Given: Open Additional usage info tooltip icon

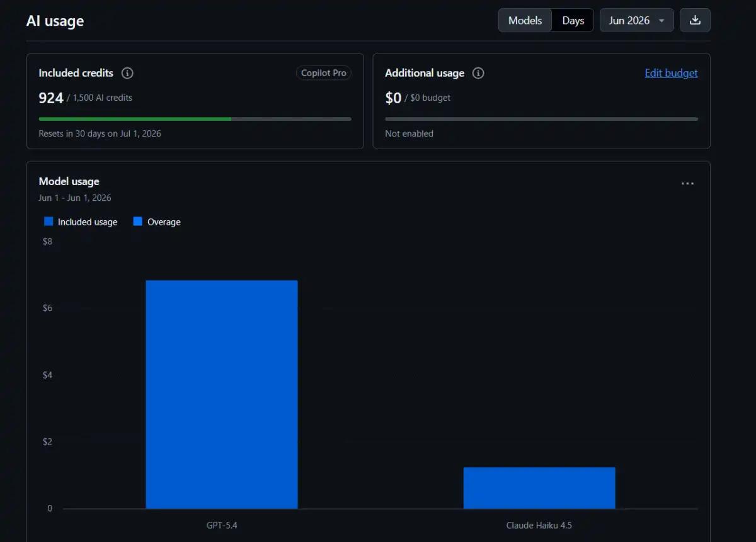Looking at the screenshot, I should point(478,73).
